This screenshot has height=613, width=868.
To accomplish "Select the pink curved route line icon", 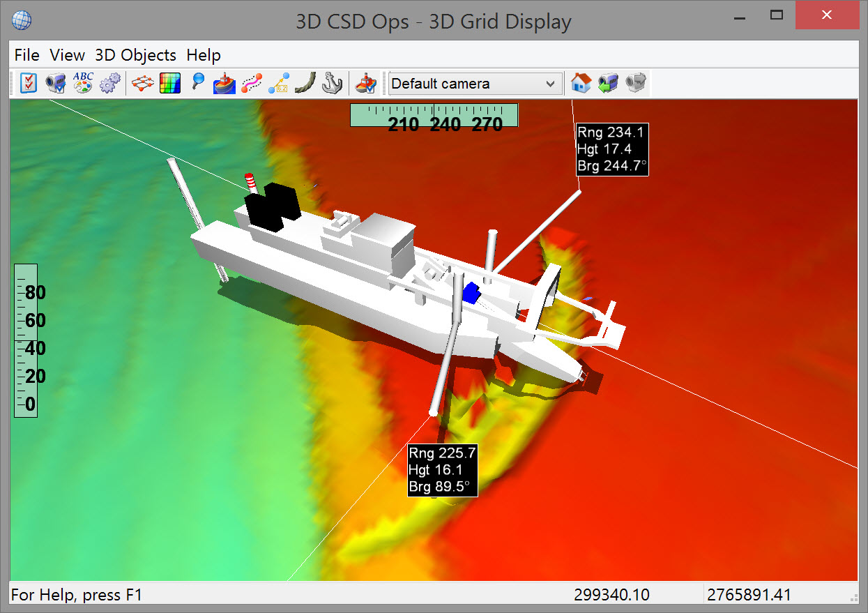I will (x=251, y=84).
